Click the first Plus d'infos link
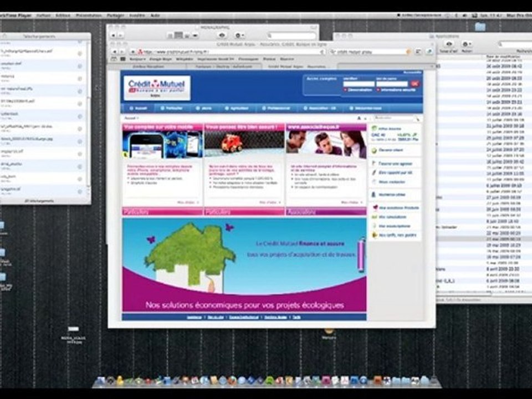Screen dimensions: 532x399 tap(188, 202)
